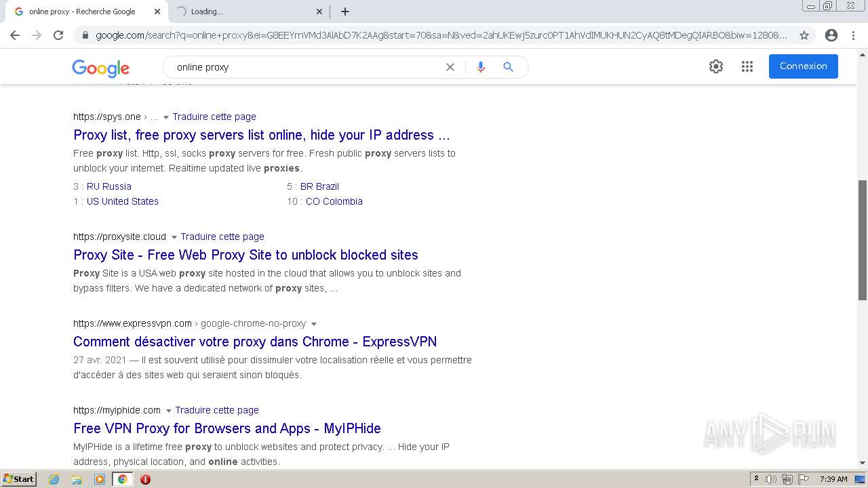Open the Google apps grid
This screenshot has width=868, height=488.
point(747,66)
